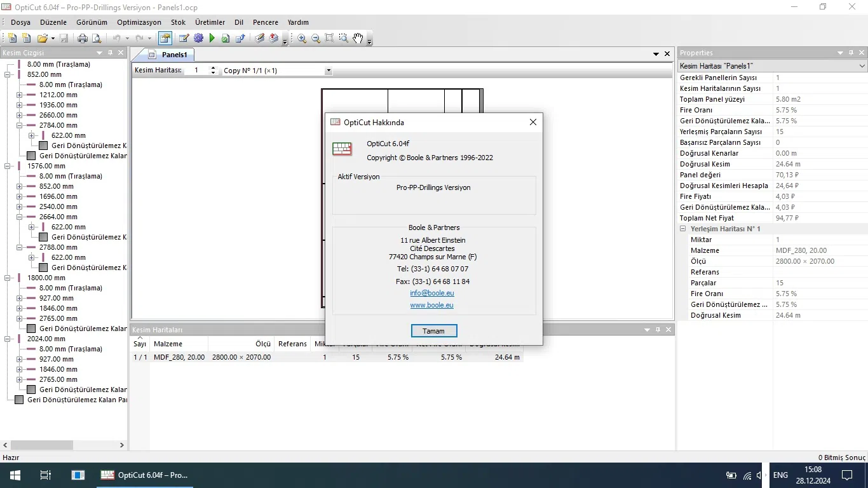Expand the 1212.00 mm tree node
Viewport: 868px width, 488px height.
pos(19,95)
